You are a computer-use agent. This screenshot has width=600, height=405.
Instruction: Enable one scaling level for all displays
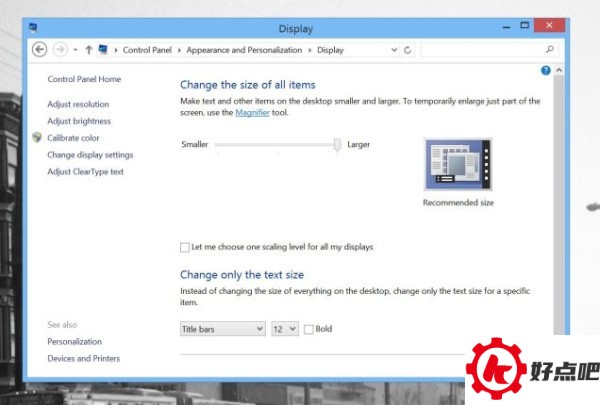coord(185,247)
